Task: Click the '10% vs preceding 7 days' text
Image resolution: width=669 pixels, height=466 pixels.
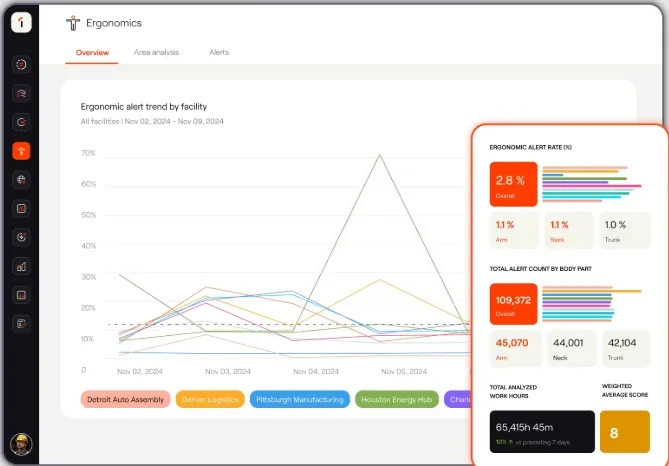Action: click(532, 443)
